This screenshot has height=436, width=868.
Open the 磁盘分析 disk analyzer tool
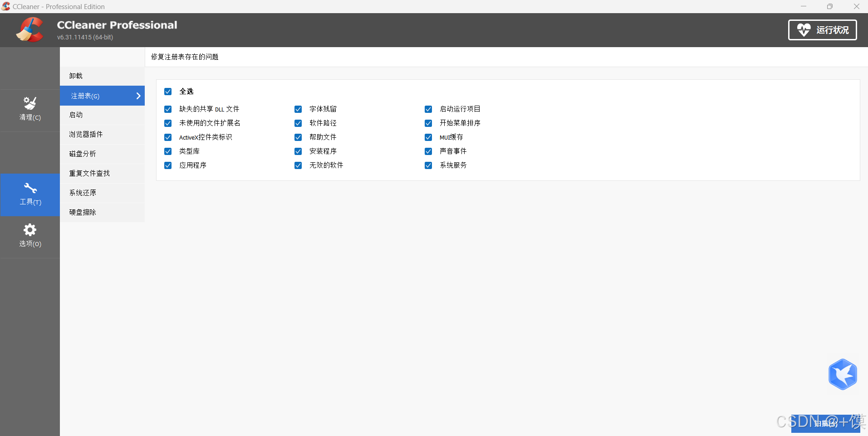pos(102,154)
